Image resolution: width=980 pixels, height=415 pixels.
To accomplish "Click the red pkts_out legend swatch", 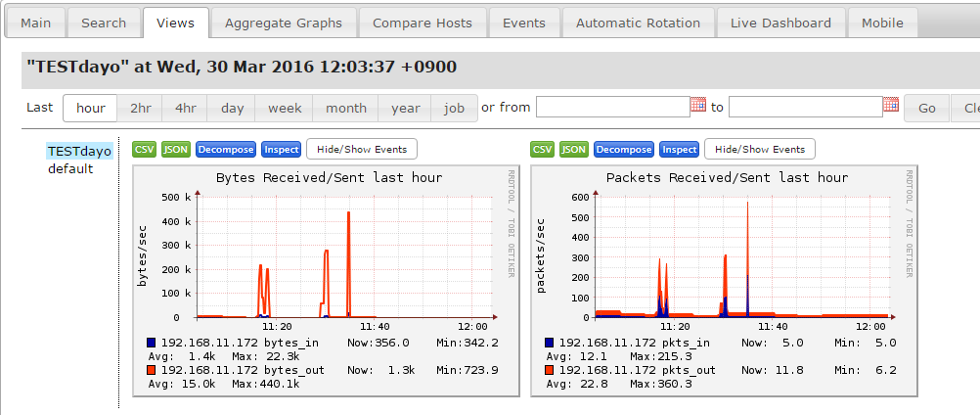I will click(550, 370).
